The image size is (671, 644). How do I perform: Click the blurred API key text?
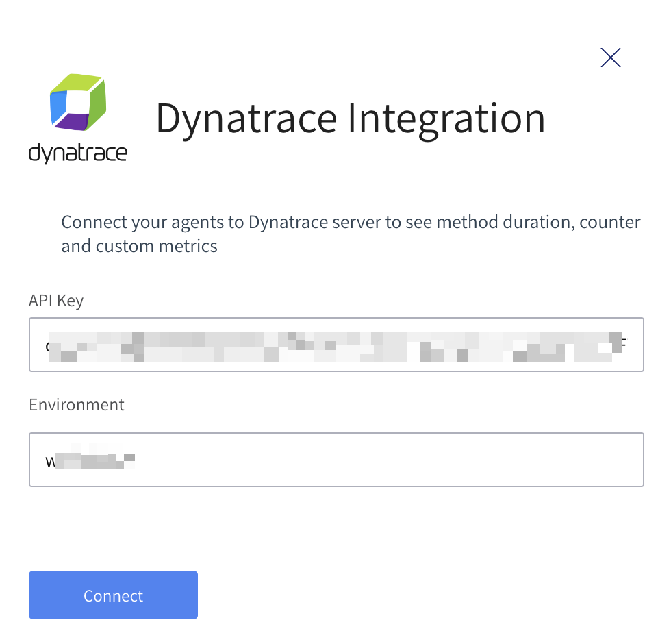coord(329,345)
